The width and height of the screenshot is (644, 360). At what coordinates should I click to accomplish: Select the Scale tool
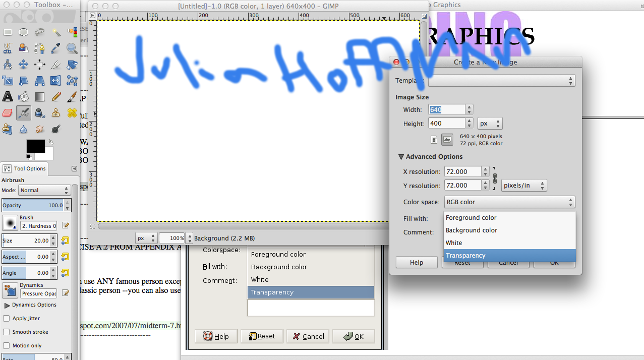(x=8, y=81)
